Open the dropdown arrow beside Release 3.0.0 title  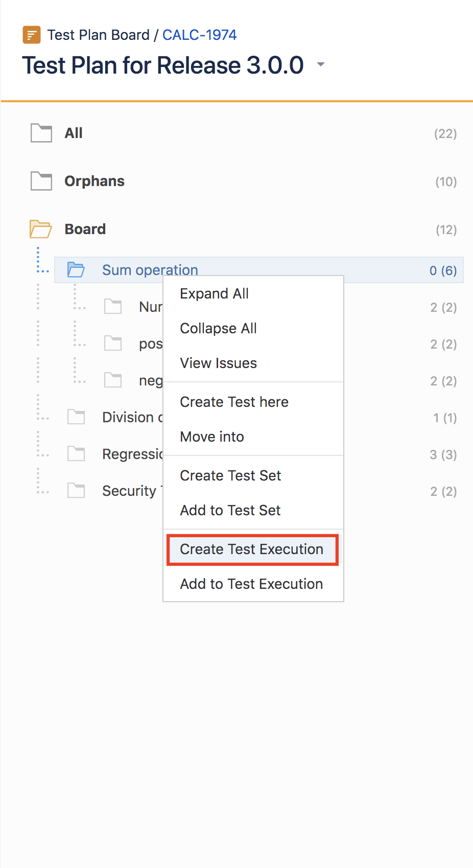point(321,64)
